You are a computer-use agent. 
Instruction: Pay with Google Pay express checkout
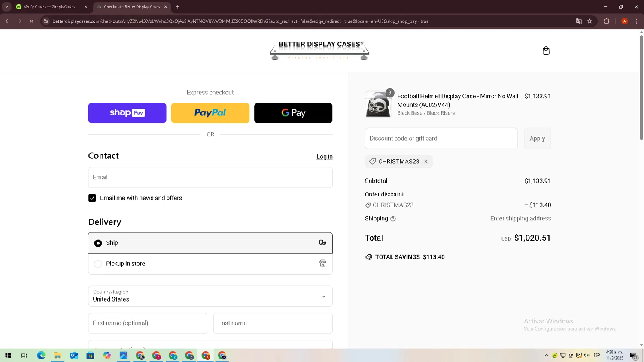click(x=293, y=113)
